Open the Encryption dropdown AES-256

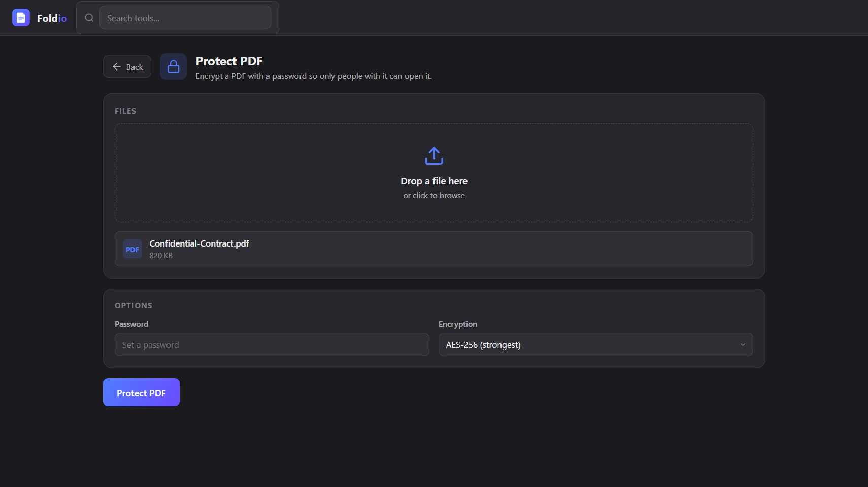pos(595,344)
